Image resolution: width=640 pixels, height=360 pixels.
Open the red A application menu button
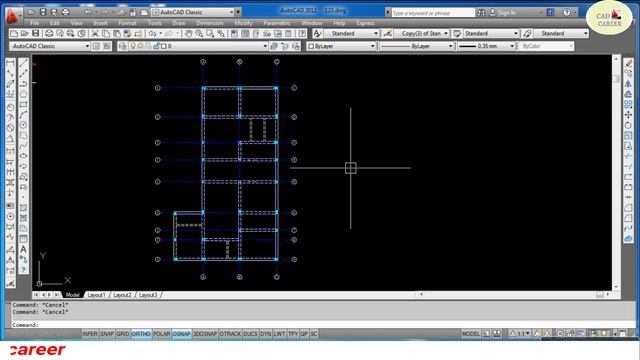coord(13,16)
